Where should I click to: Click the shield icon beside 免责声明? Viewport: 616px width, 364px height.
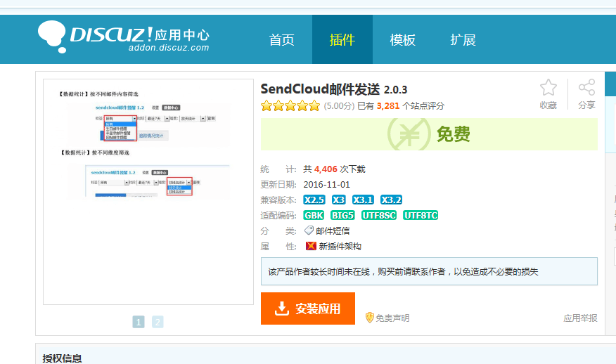click(x=369, y=318)
